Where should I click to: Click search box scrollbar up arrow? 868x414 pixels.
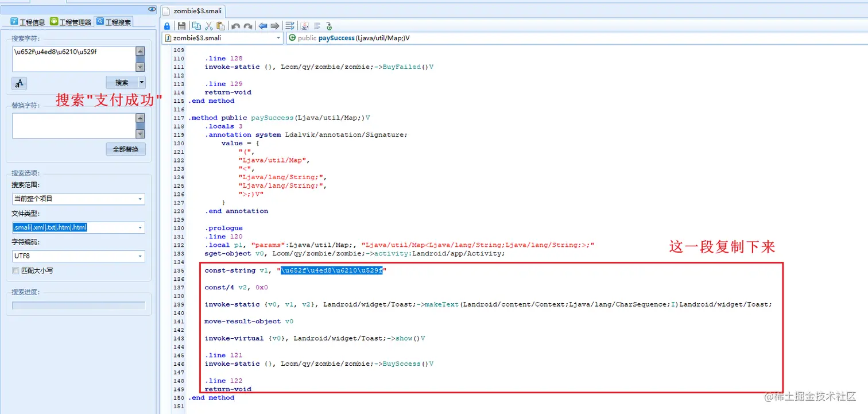(x=140, y=51)
